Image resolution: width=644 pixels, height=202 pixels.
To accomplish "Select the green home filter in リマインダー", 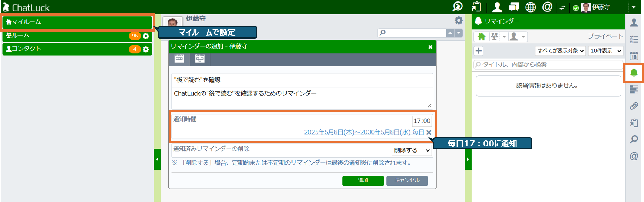I will [481, 36].
